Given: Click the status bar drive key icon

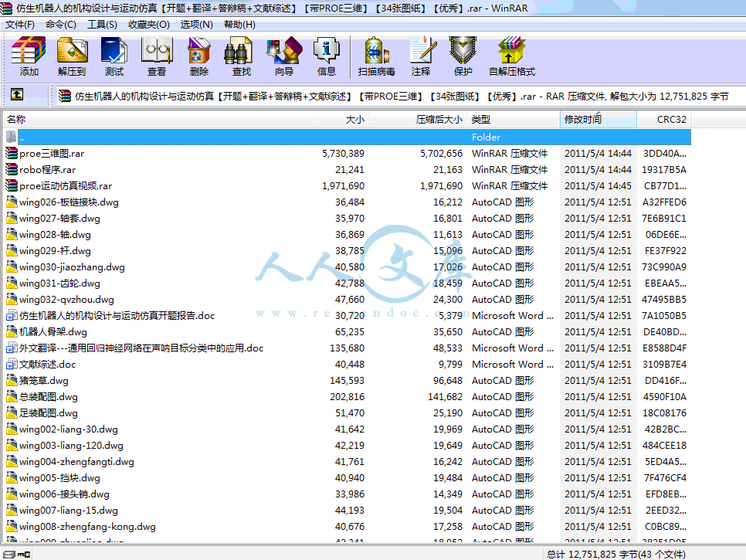Looking at the screenshot, I should click(17, 555).
